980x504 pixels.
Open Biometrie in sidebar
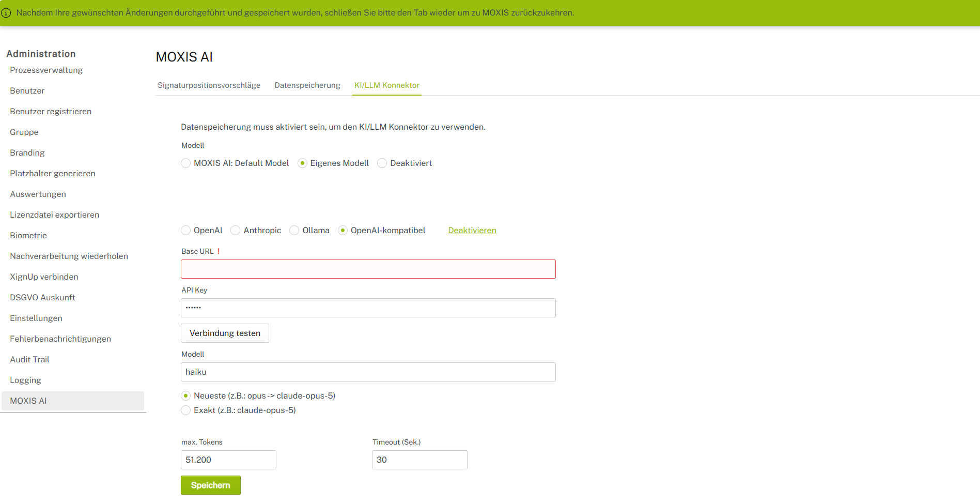pyautogui.click(x=28, y=236)
